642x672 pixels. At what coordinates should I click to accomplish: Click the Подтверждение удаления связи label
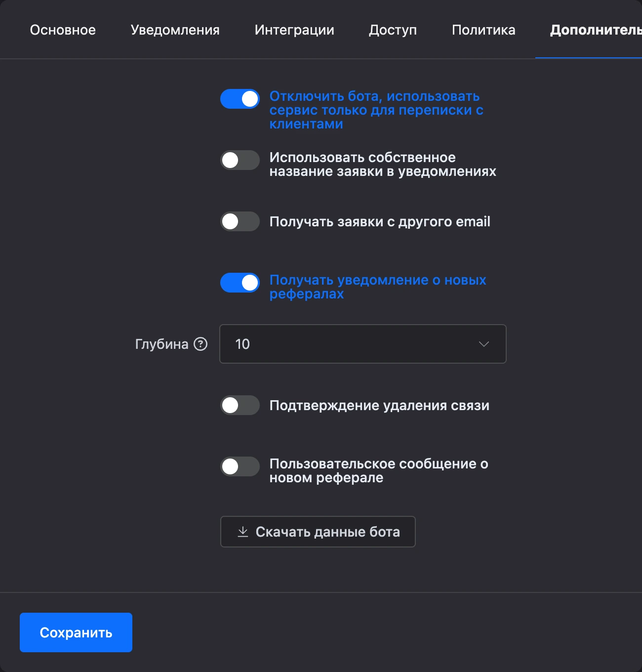click(379, 405)
